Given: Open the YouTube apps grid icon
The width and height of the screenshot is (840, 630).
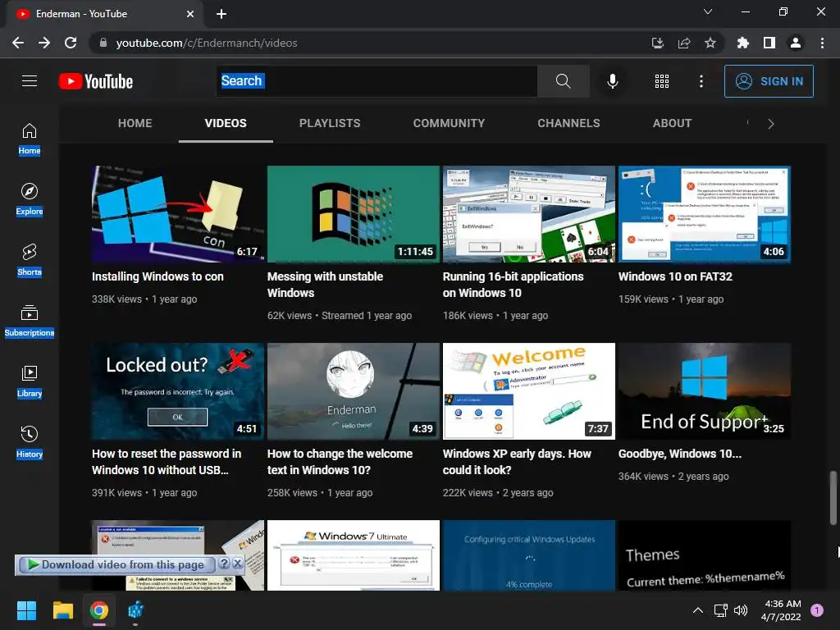Looking at the screenshot, I should tap(662, 81).
